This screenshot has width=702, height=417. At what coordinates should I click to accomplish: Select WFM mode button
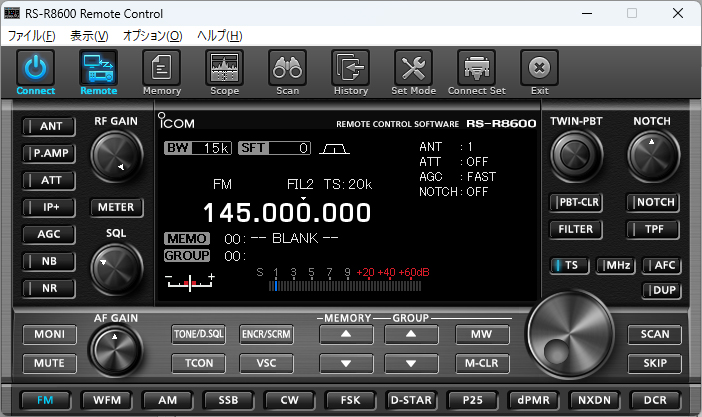pyautogui.click(x=107, y=400)
